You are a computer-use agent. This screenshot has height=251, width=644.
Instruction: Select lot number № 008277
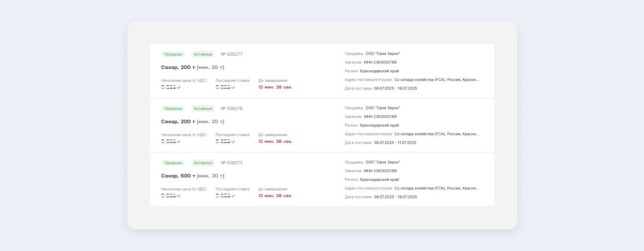(x=232, y=54)
